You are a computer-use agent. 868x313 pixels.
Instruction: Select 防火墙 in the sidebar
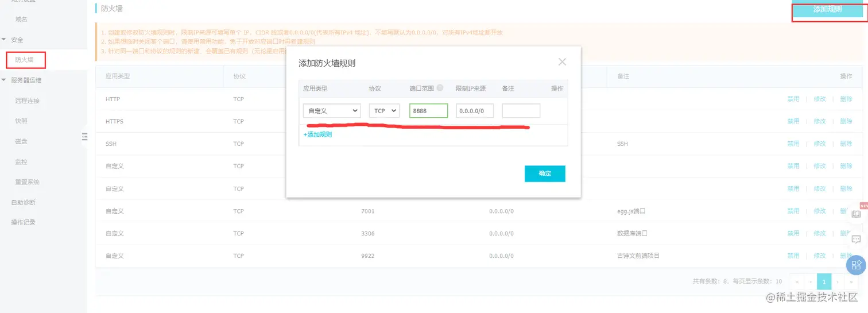pyautogui.click(x=24, y=60)
